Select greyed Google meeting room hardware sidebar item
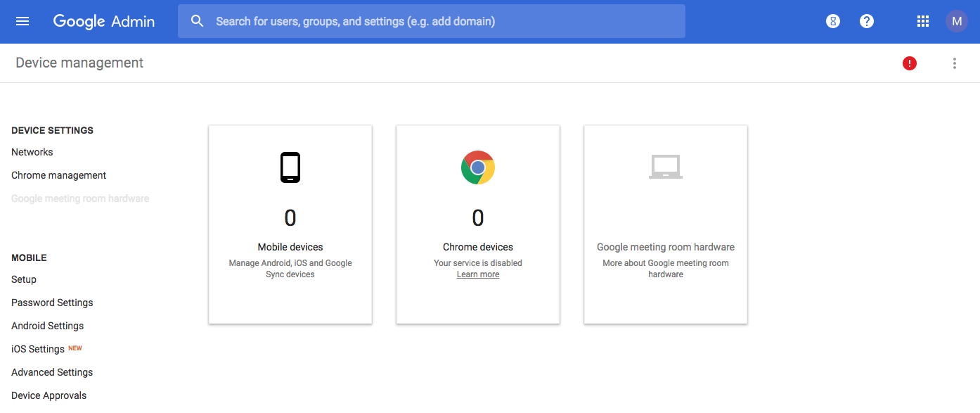Screen dimensions: 980x413 click(x=80, y=198)
